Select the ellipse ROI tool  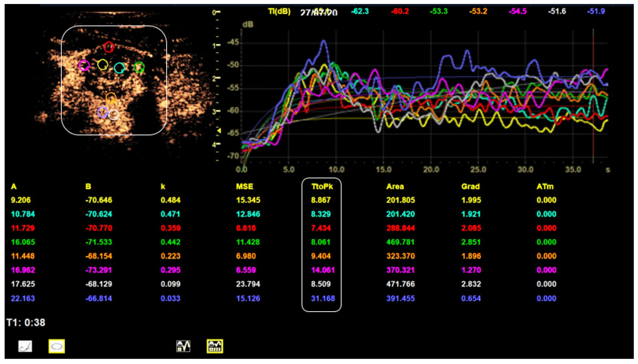(57, 346)
